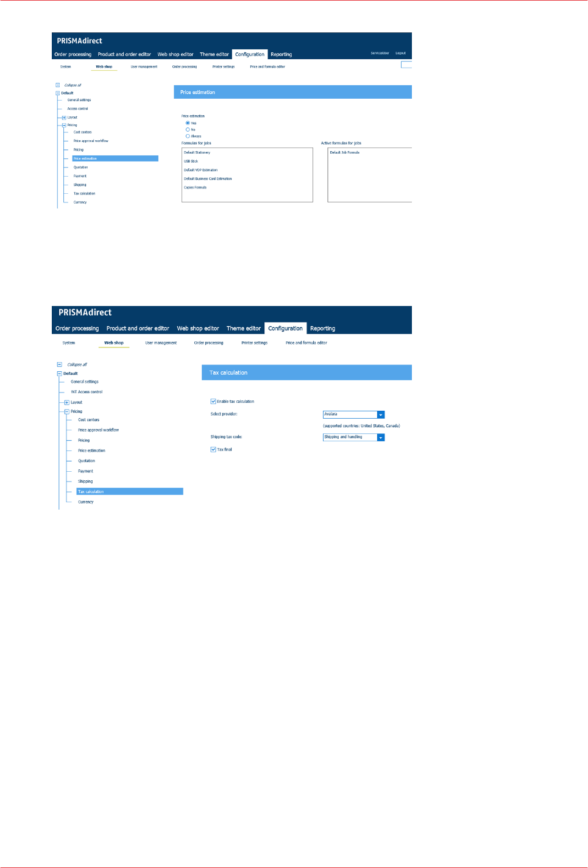This screenshot has height=868, width=588.
Task: Open Reporting tab in lower screenshot
Action: (323, 329)
